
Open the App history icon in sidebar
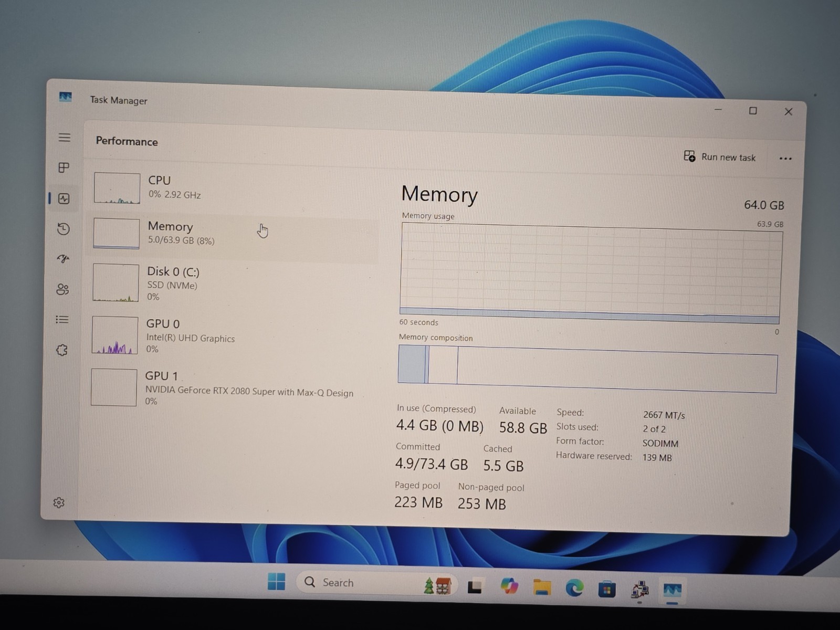coord(64,229)
